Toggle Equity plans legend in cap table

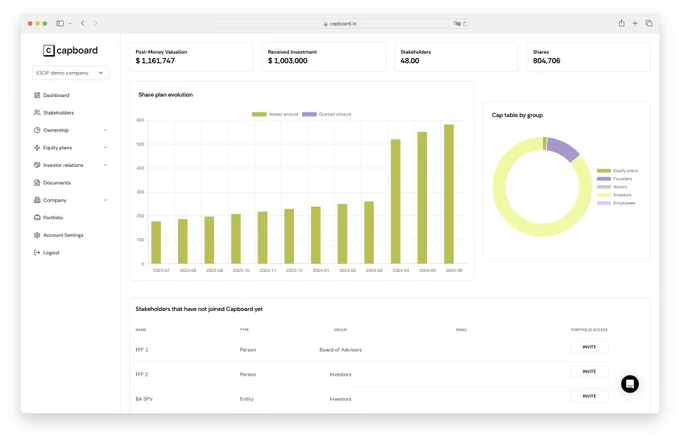tap(604, 171)
